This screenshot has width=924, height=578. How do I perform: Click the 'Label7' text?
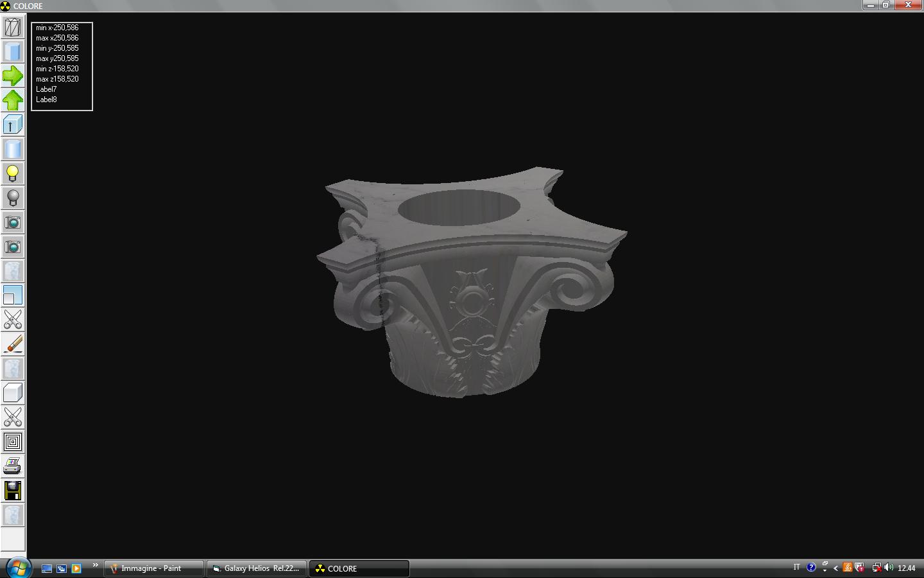coord(46,89)
